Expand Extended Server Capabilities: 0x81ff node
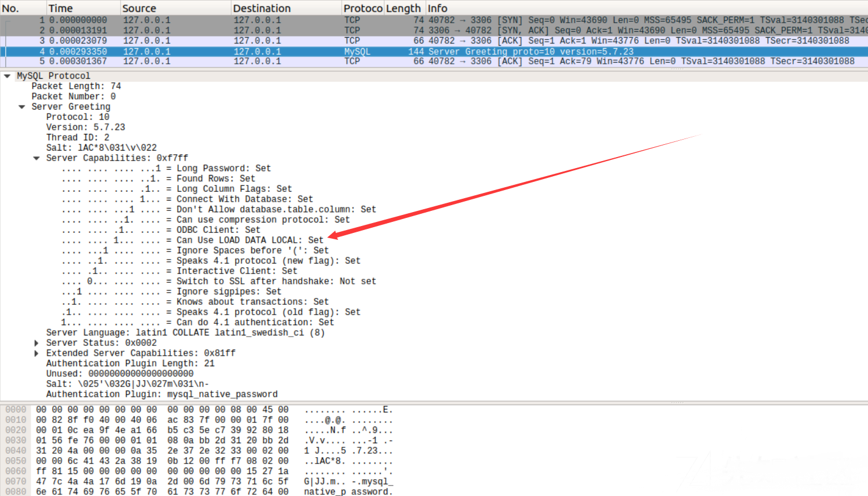868x496 pixels. pos(36,353)
